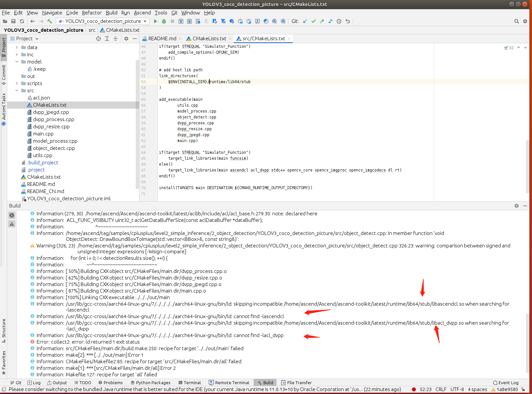This screenshot has width=532, height=394.
Task: Open the run configuration dropdown
Action: click(x=103, y=21)
